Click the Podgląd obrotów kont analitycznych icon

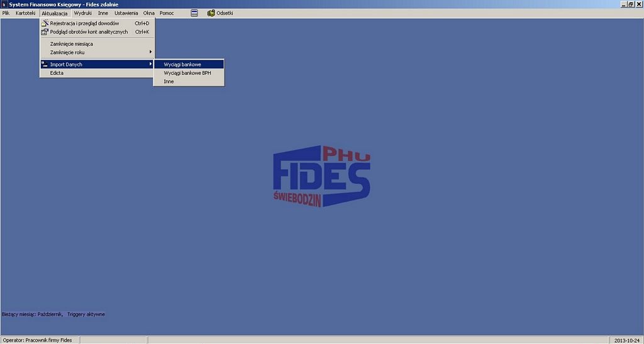pyautogui.click(x=45, y=31)
